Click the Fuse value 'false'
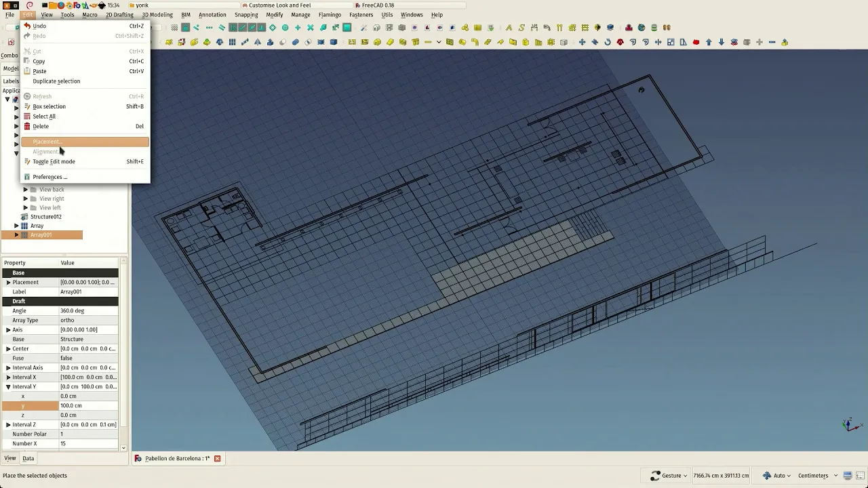Viewport: 868px width, 488px height. click(89, 358)
